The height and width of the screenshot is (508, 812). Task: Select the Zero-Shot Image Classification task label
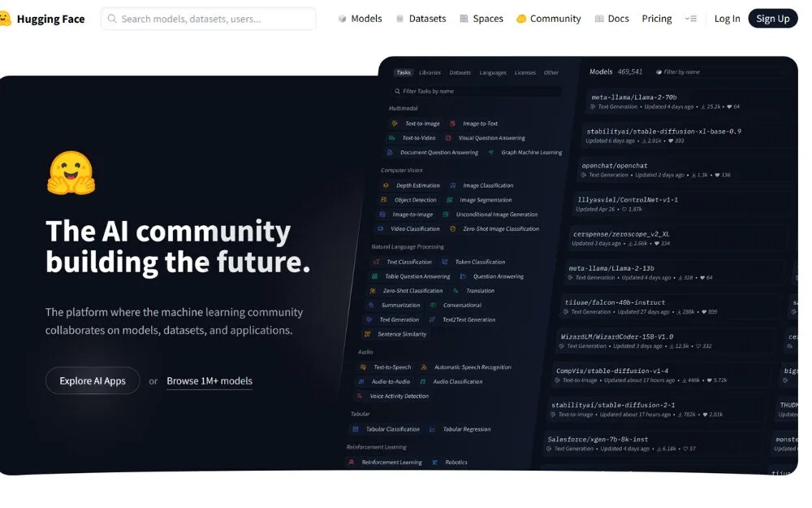click(x=501, y=228)
